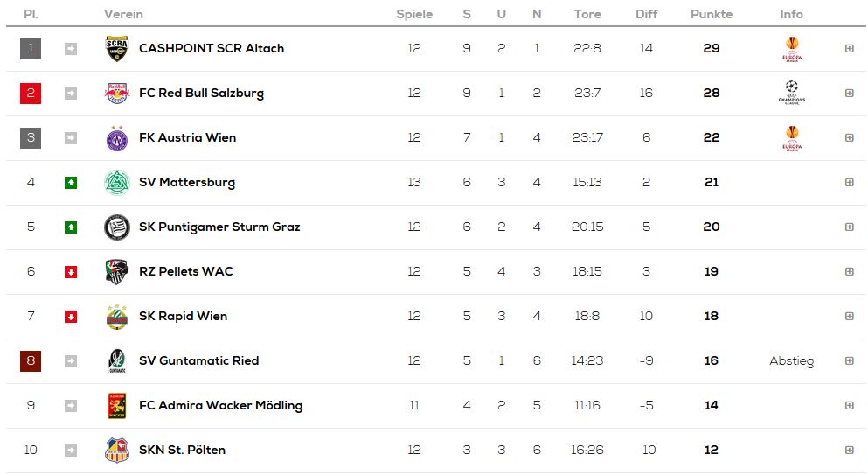This screenshot has height=475, width=868.
Task: Expand details for SV Mattersburg row
Action: (849, 182)
